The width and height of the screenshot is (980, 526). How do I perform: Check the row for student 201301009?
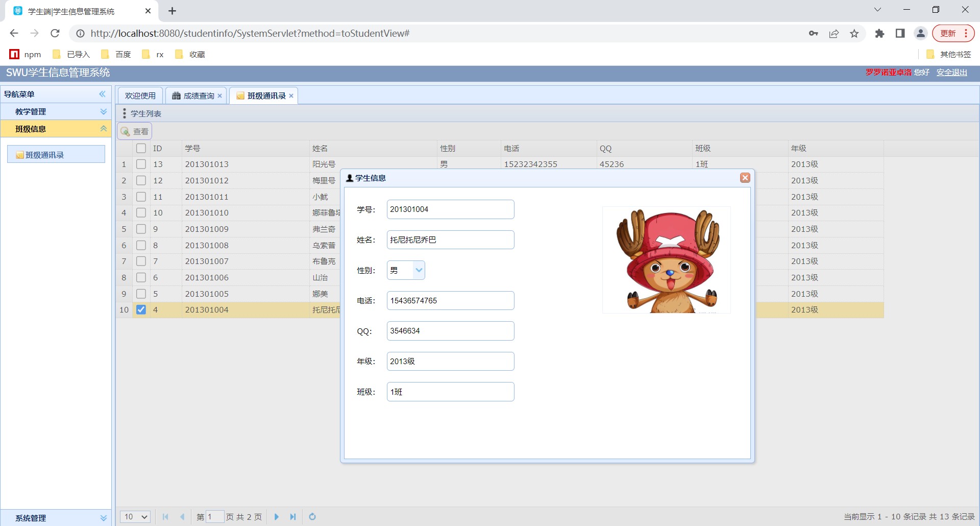pyautogui.click(x=141, y=229)
